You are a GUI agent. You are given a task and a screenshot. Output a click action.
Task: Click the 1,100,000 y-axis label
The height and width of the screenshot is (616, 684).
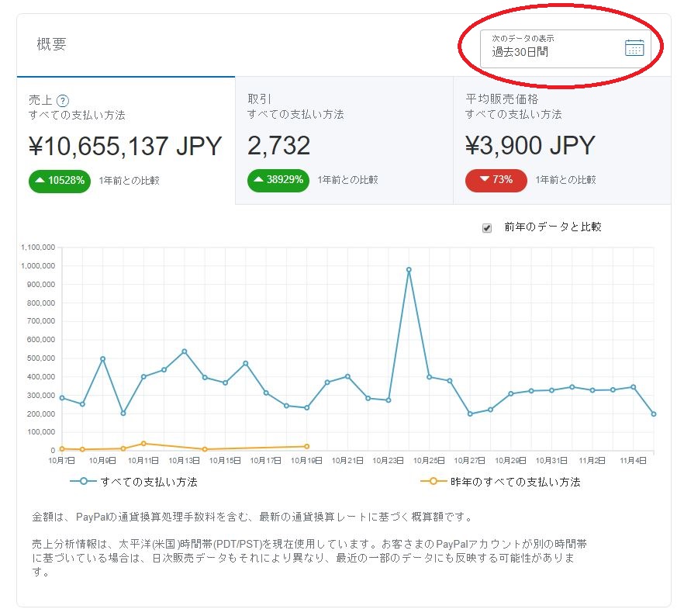tap(38, 247)
